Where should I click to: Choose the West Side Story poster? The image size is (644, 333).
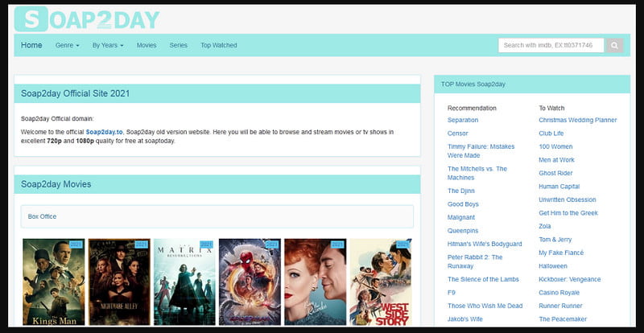click(380, 282)
